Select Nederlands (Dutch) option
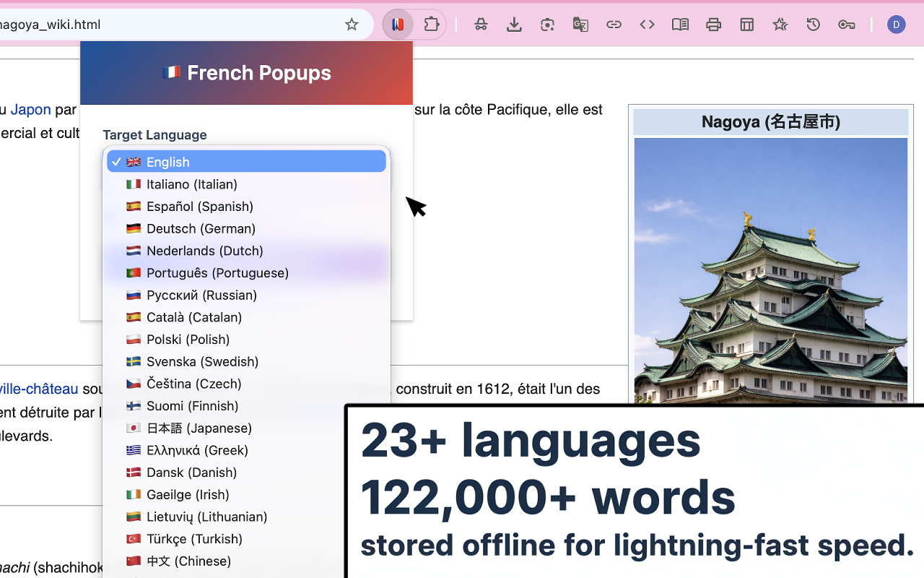The height and width of the screenshot is (578, 924). click(246, 251)
